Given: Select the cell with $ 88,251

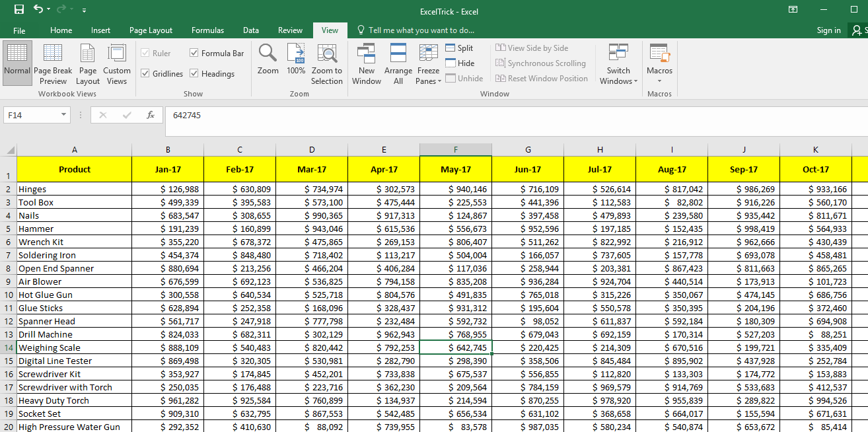Looking at the screenshot, I should pyautogui.click(x=816, y=334).
